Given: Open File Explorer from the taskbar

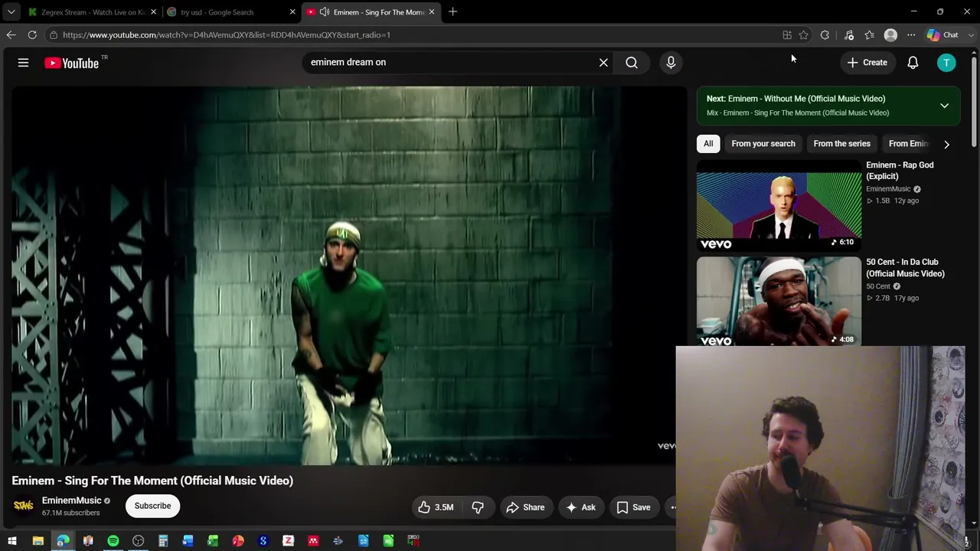Looking at the screenshot, I should (x=38, y=541).
